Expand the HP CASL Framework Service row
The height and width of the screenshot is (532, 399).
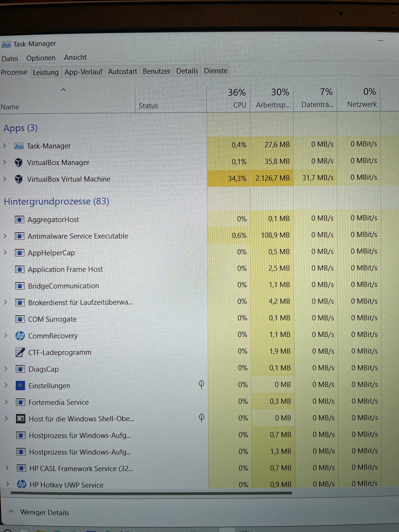7,468
